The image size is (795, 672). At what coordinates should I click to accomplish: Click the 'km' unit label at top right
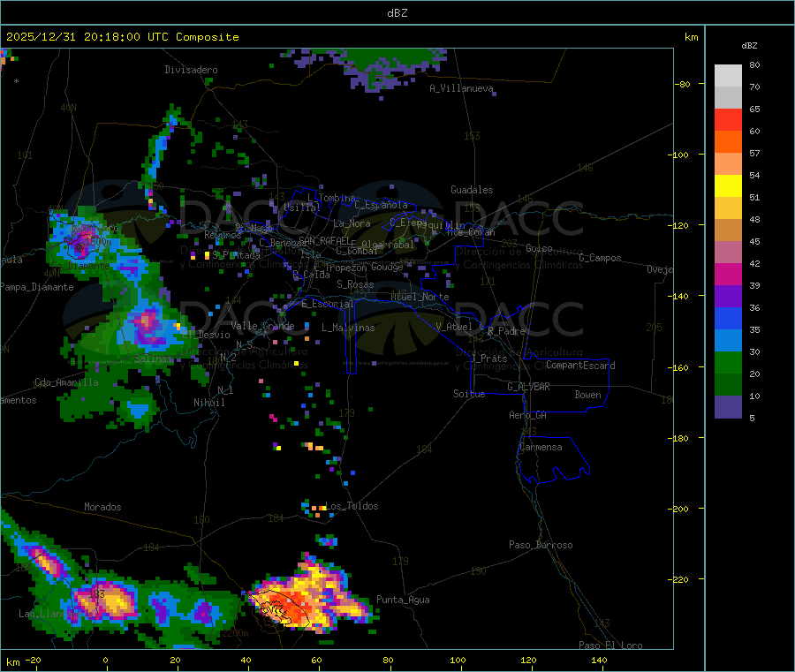click(x=692, y=37)
